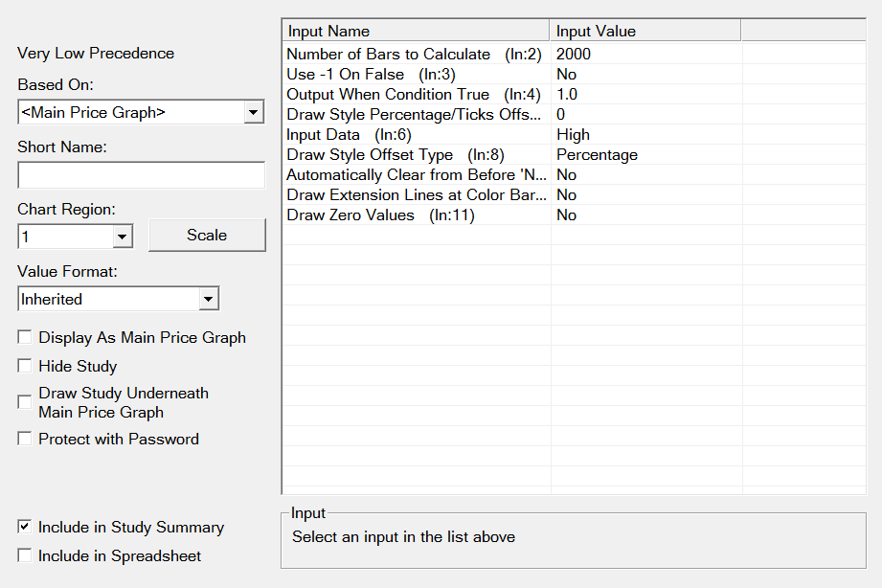The height and width of the screenshot is (588, 882).
Task: Open the Based On dropdown arrow
Action: (253, 113)
